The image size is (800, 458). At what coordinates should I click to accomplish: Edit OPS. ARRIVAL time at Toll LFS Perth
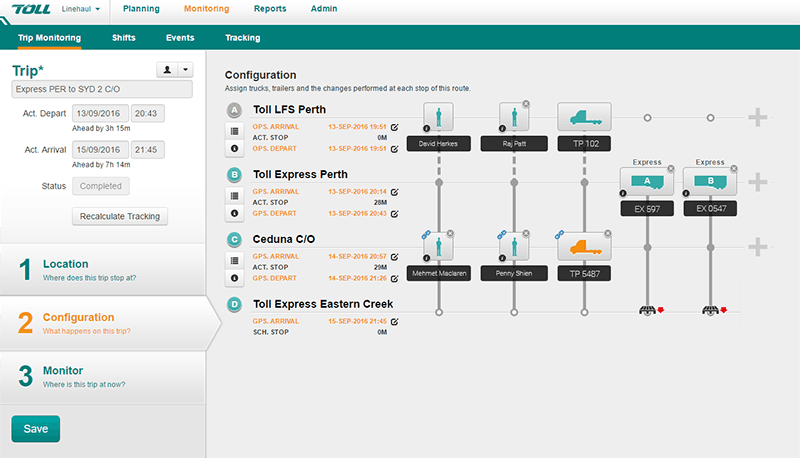[x=394, y=127]
